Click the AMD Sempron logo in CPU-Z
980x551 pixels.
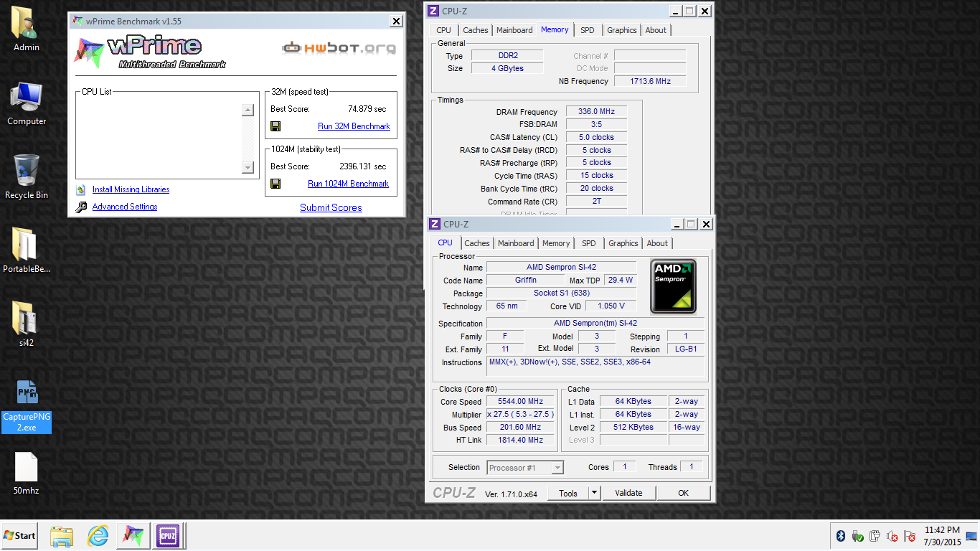673,286
